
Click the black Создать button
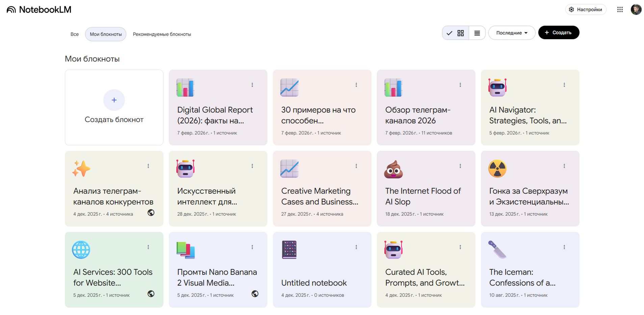click(x=558, y=33)
